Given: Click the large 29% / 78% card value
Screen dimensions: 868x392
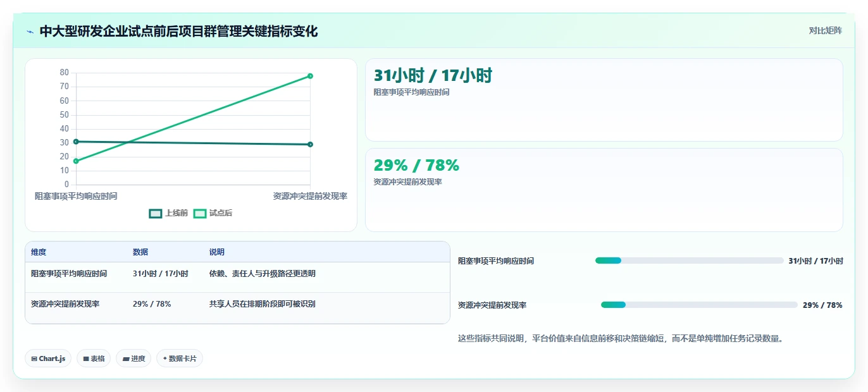Looking at the screenshot, I should [x=416, y=165].
